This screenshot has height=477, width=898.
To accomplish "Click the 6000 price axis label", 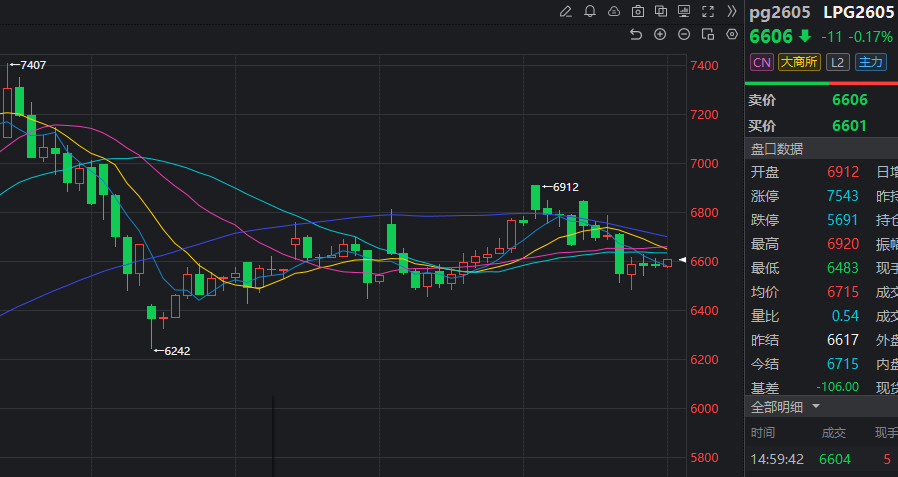I will point(704,409).
